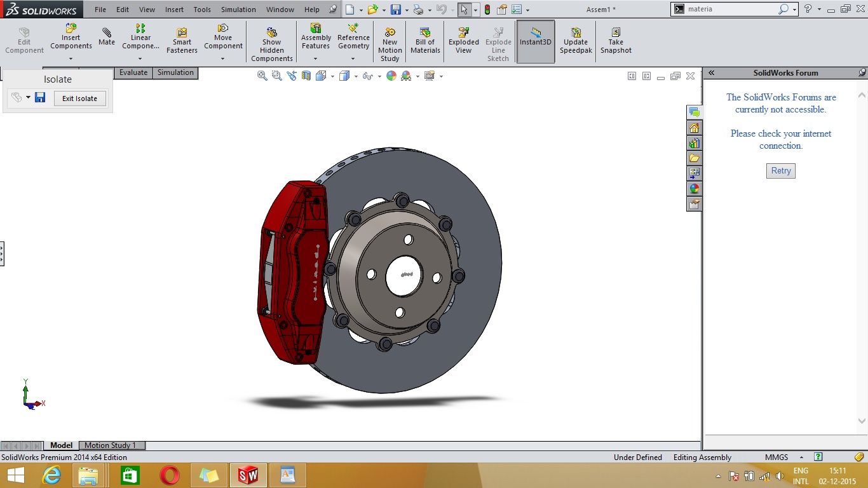868x488 pixels.
Task: Activate the Move Component tool
Action: point(223,37)
